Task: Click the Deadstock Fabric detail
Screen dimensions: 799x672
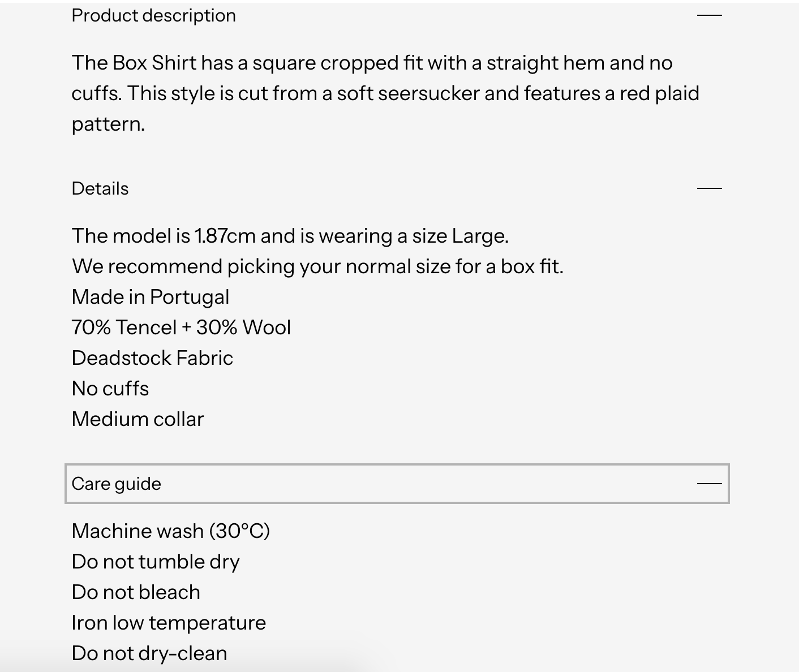Action: point(152,357)
